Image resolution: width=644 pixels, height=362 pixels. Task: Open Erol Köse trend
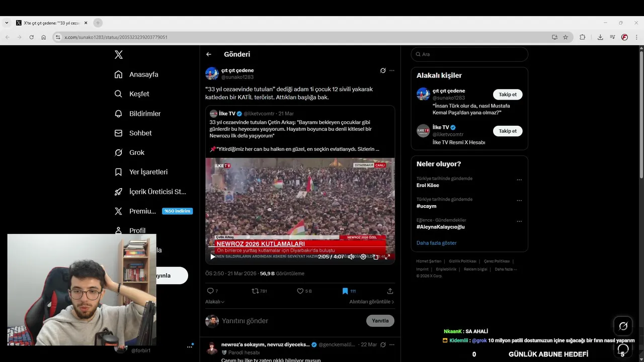(x=428, y=186)
